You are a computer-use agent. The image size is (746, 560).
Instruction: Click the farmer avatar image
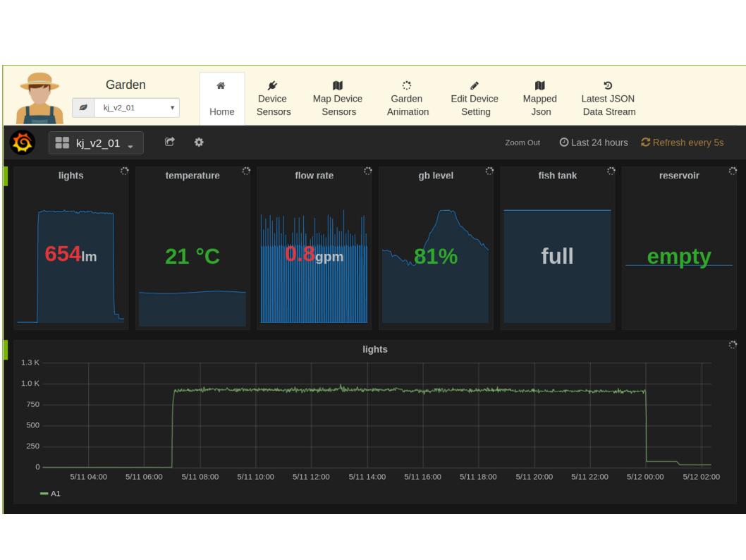click(x=40, y=98)
